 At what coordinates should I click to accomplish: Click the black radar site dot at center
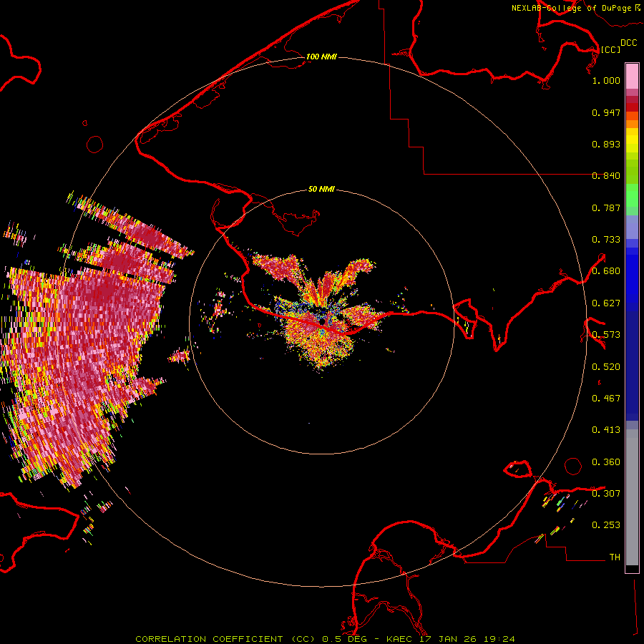coord(323,322)
